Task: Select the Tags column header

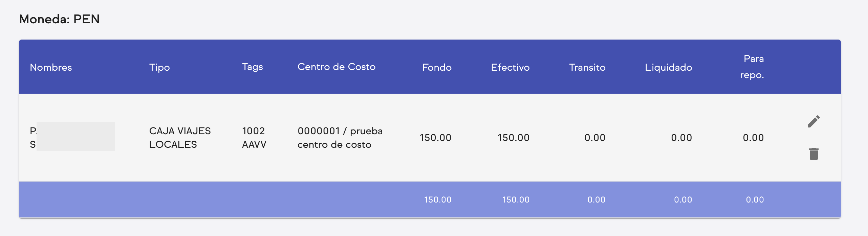Action: pos(252,67)
